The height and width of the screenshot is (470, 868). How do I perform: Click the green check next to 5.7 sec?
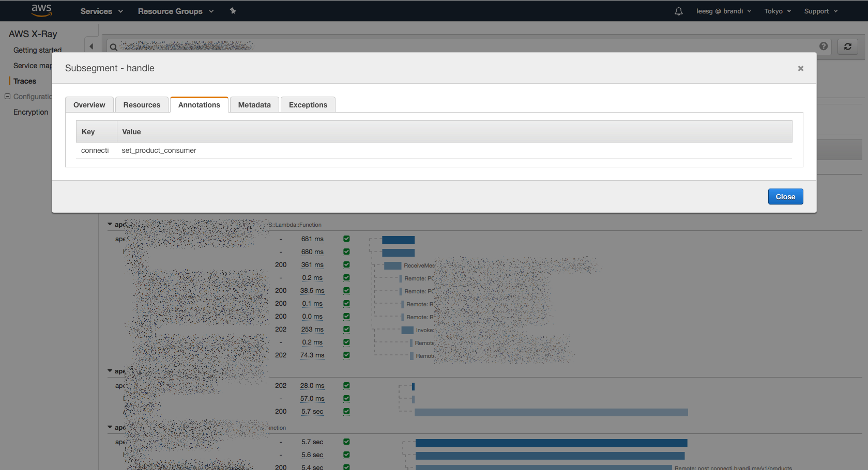[346, 412]
